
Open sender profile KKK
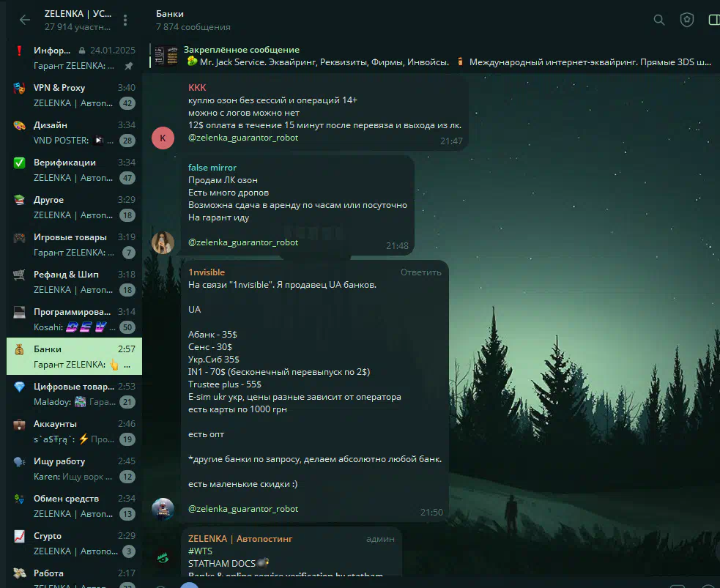(x=197, y=88)
